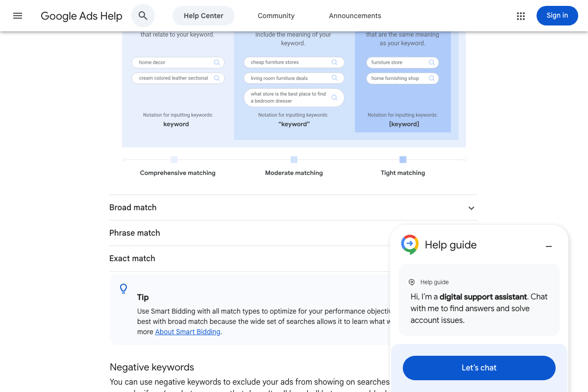Click the Tight matching label
The width and height of the screenshot is (588, 392).
403,173
